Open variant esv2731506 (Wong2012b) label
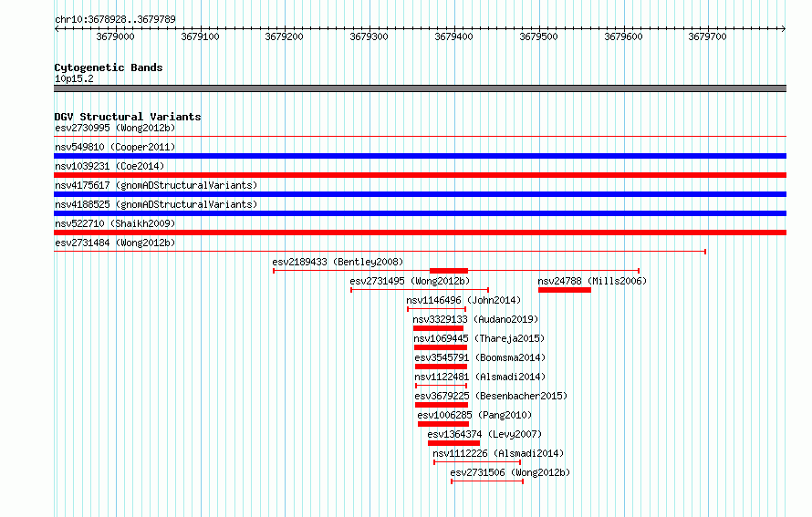The width and height of the screenshot is (812, 517). pyautogui.click(x=510, y=472)
